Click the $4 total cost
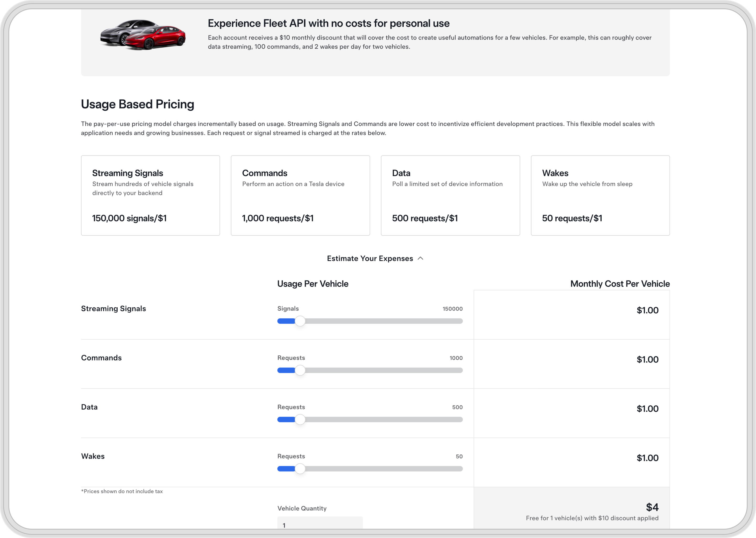The height and width of the screenshot is (538, 756). (652, 507)
